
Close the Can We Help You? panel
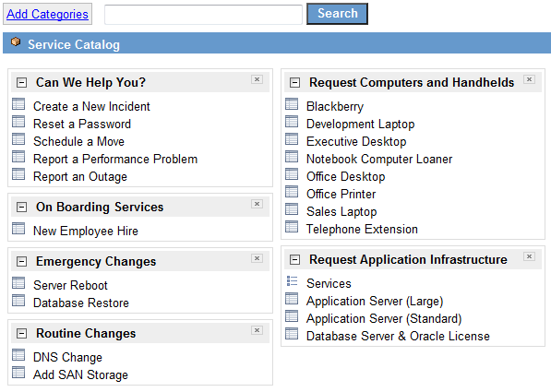258,79
